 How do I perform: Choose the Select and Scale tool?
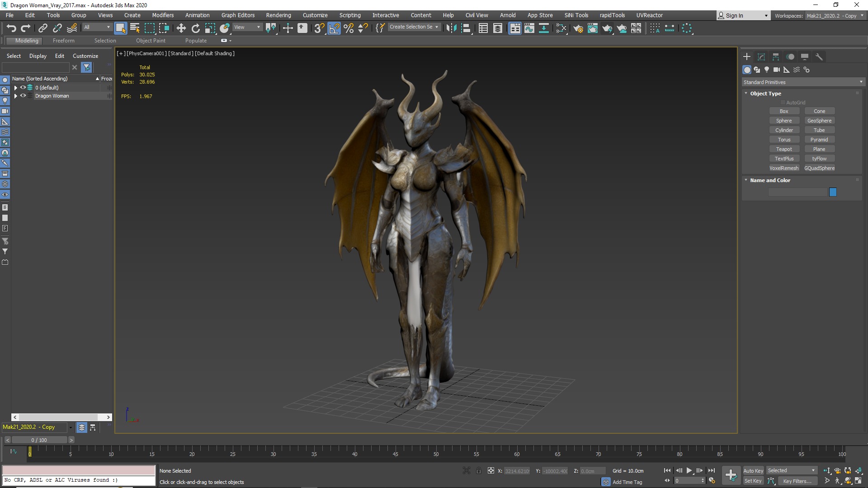pyautogui.click(x=210, y=28)
